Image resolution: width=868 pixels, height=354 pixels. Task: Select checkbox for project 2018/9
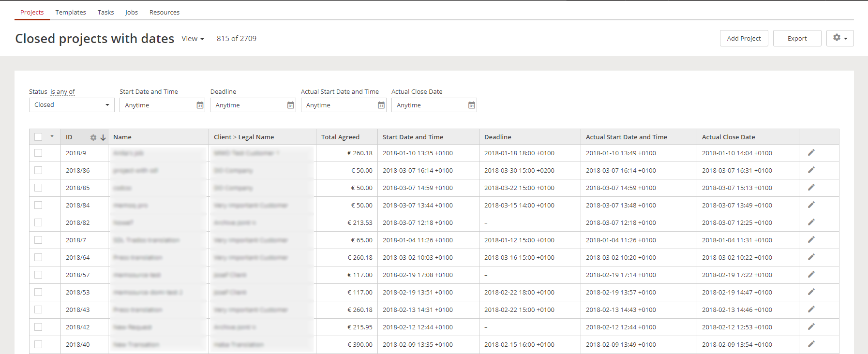[x=38, y=153]
